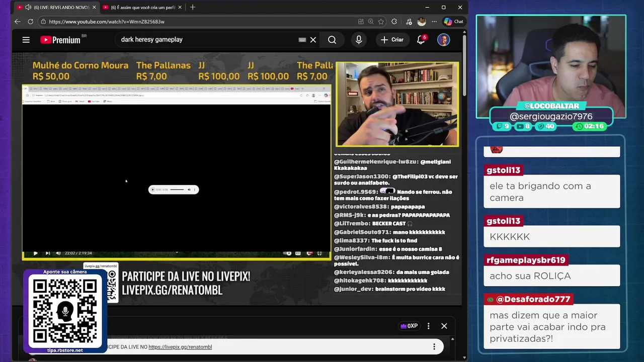Click the 02:16 timer in overlay
644x362 pixels.
[x=589, y=126]
